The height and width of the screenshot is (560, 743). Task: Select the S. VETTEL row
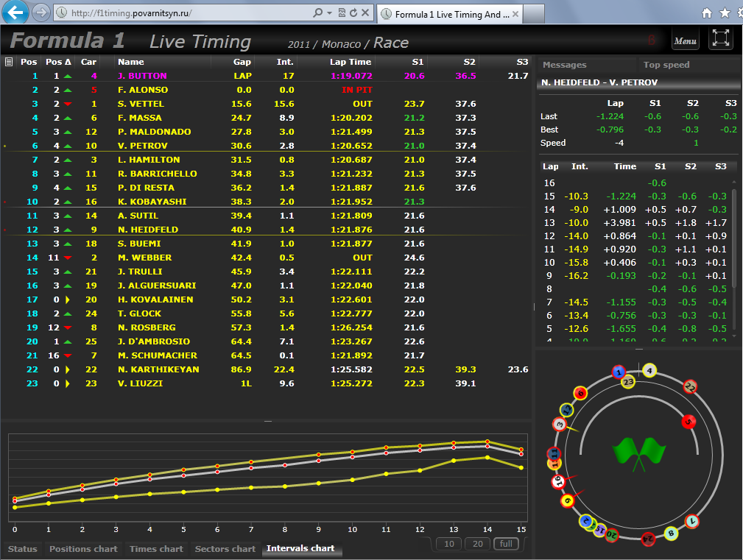265,104
